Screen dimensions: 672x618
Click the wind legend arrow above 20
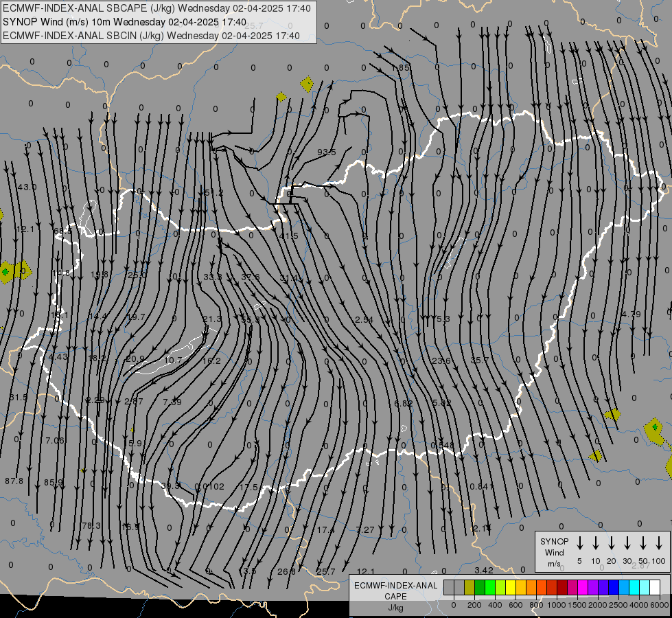[x=611, y=543]
